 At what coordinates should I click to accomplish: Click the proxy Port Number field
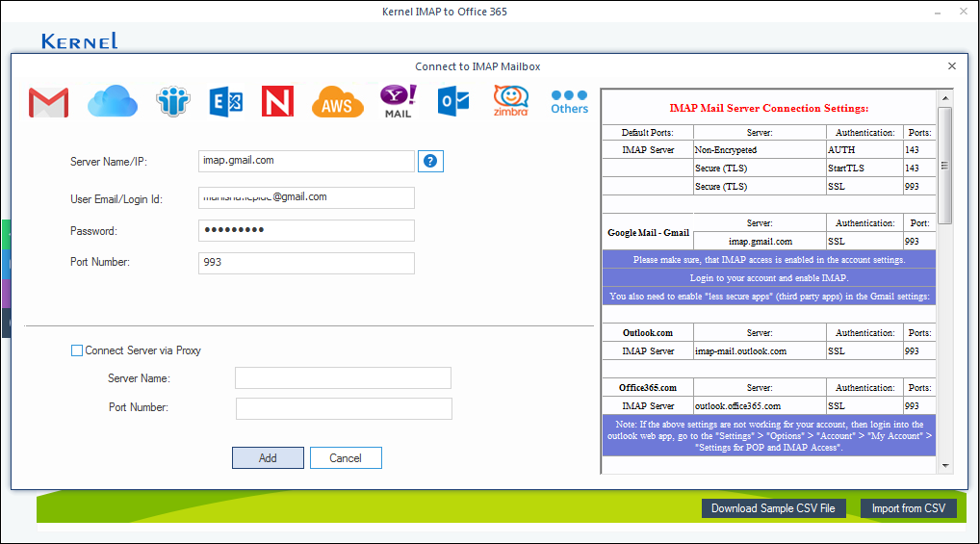coord(344,408)
